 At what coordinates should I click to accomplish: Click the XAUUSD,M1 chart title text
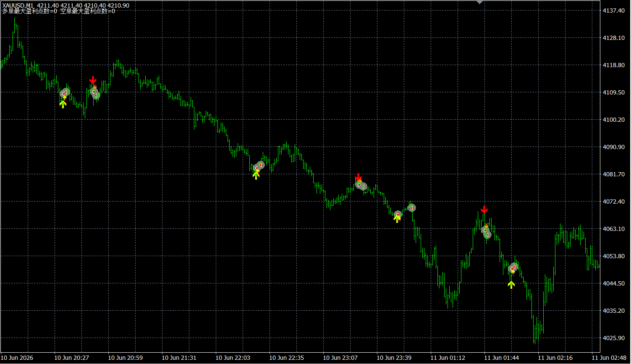(18, 5)
